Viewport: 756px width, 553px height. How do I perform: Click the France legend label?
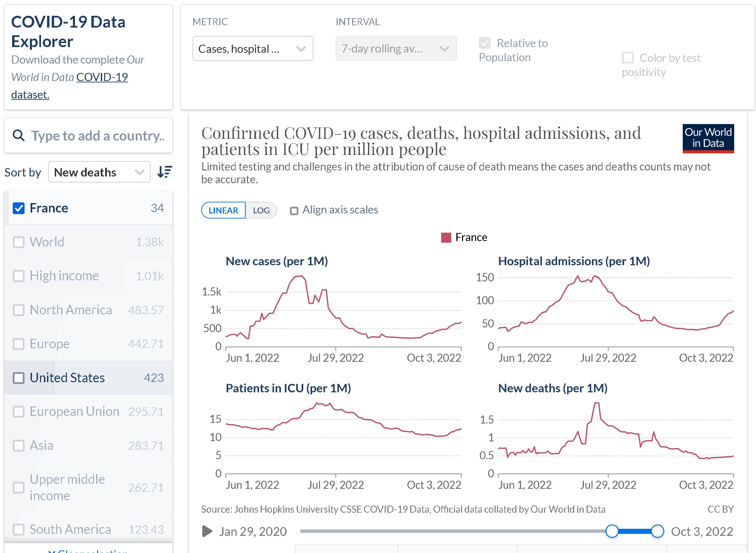coord(471,237)
